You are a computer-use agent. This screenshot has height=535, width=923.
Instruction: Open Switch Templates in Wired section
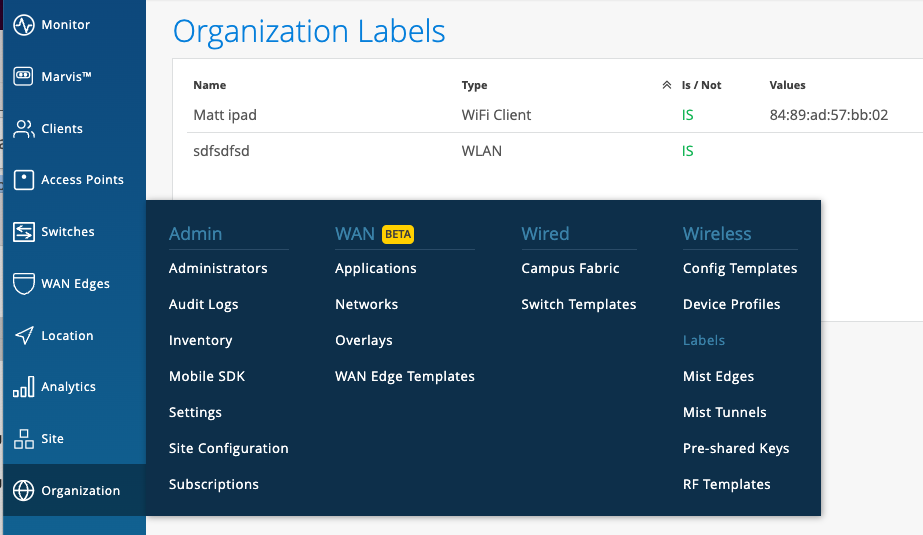click(578, 304)
